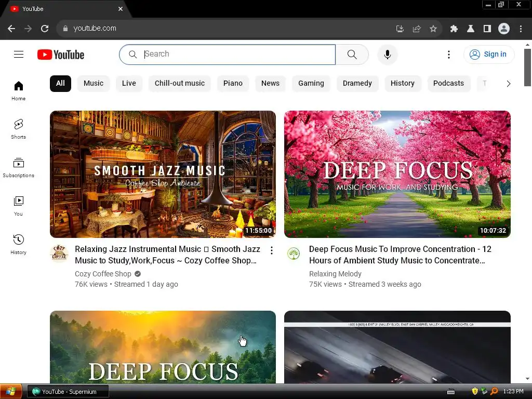Open Shorts from the sidebar

pos(18,129)
